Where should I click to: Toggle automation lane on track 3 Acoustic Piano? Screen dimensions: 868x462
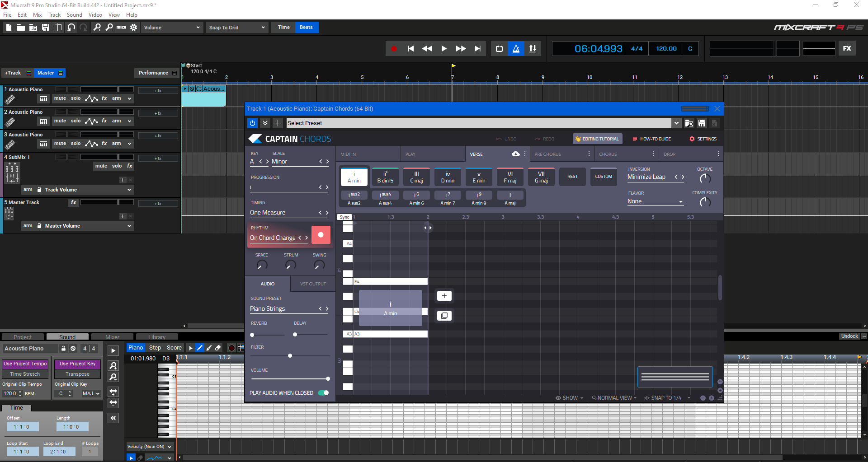tap(91, 144)
